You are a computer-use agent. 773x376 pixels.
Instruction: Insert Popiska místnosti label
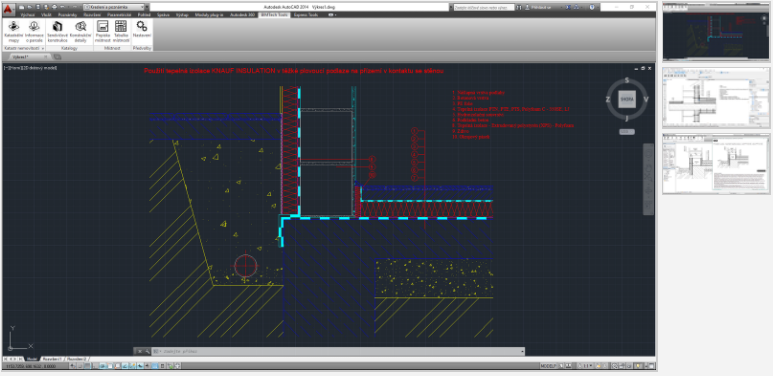103,31
